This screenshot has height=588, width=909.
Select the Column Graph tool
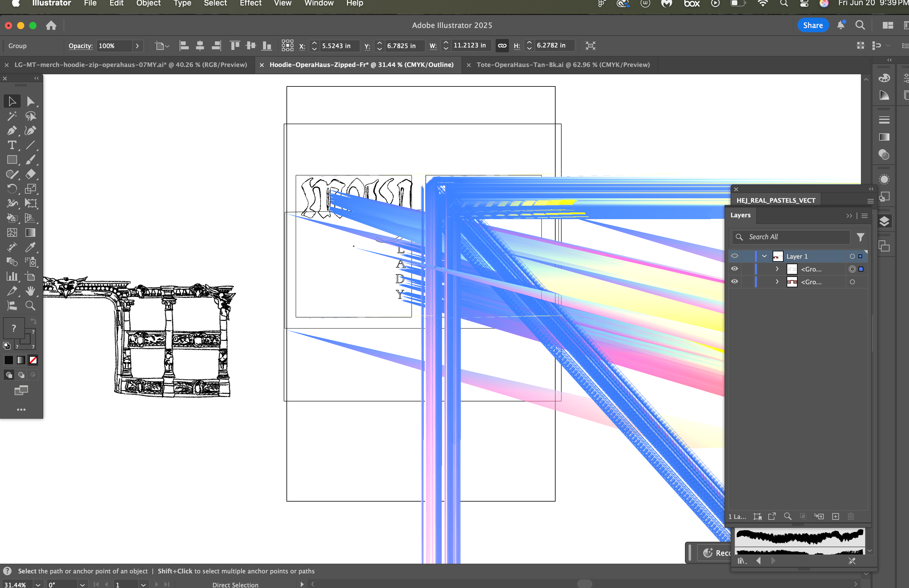point(12,276)
